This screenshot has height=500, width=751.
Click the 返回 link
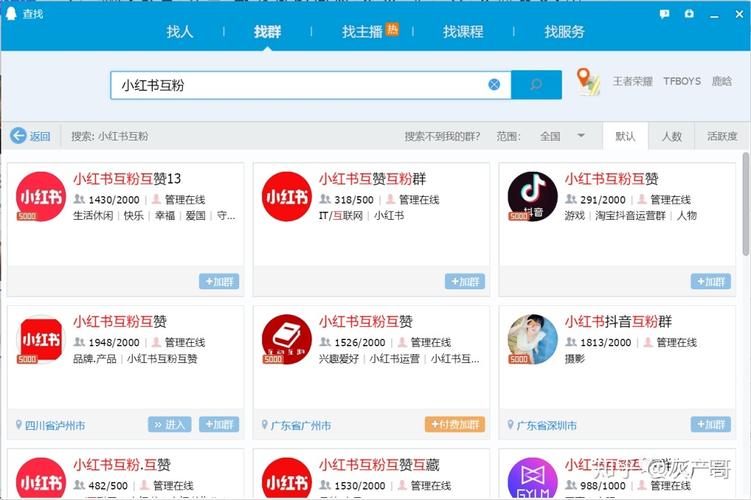point(40,136)
